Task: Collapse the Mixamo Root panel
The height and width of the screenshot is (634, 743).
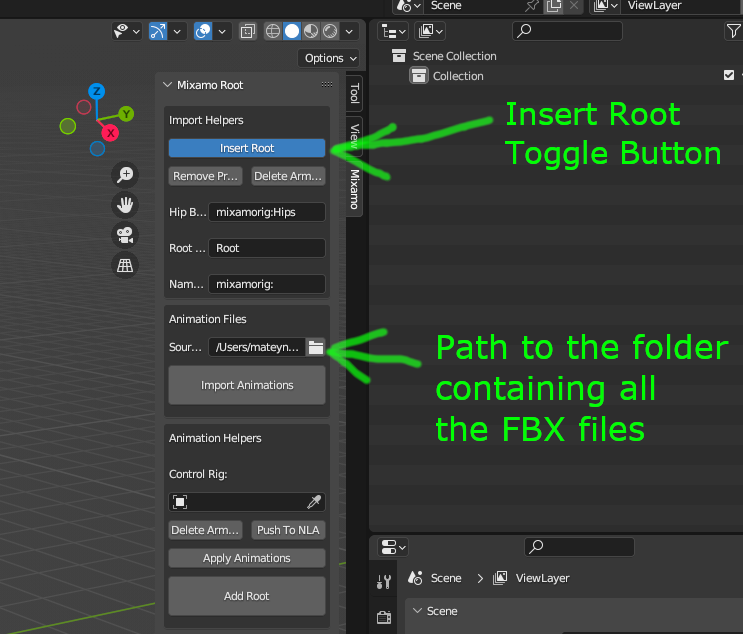Action: pyautogui.click(x=167, y=85)
